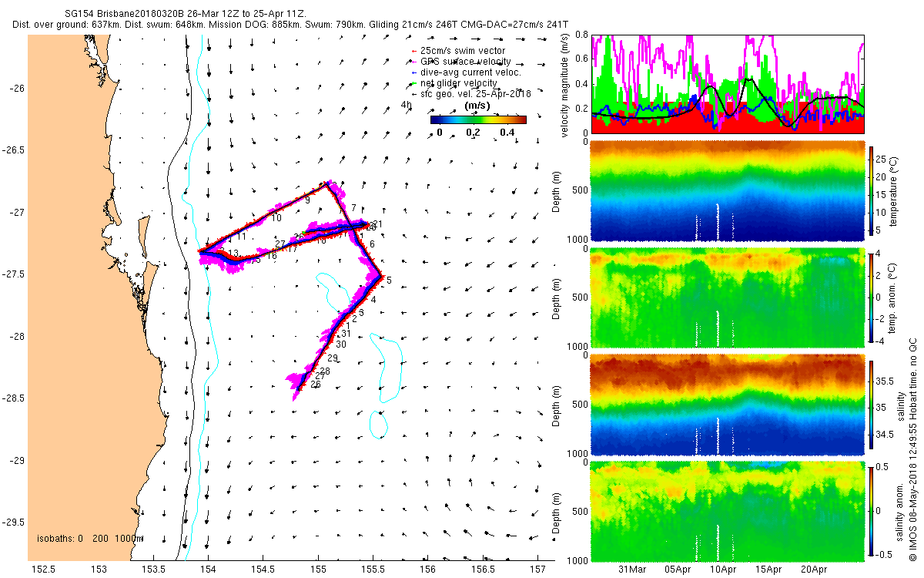924x578 pixels.
Task: Click the 35.5 tick on the salinity colorbar
Action: [x=886, y=381]
